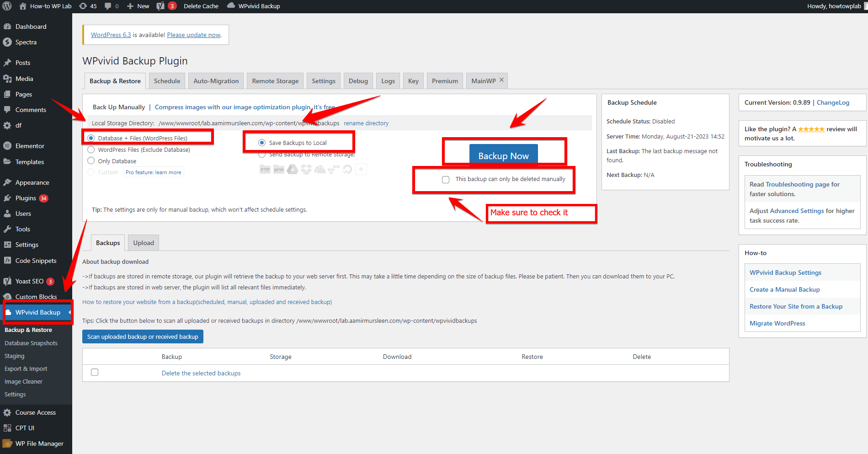Image resolution: width=868 pixels, height=454 pixels.
Task: Switch to the Remote Storage tab
Action: click(x=275, y=81)
